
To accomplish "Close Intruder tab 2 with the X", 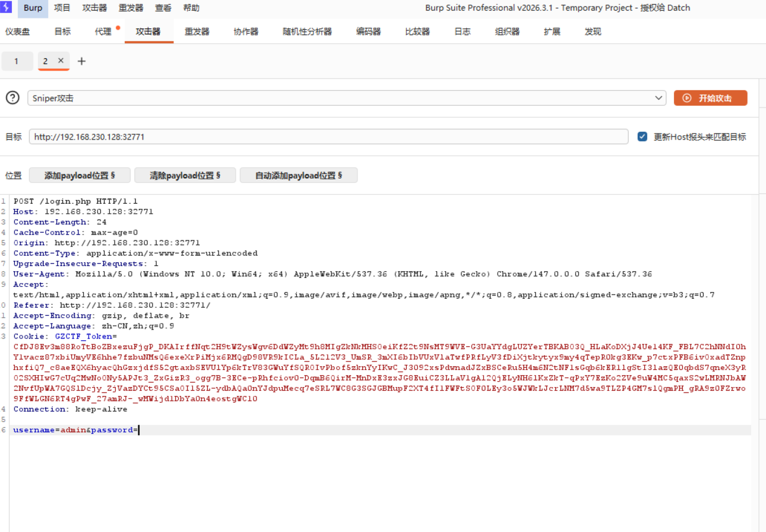I will pyautogui.click(x=61, y=61).
